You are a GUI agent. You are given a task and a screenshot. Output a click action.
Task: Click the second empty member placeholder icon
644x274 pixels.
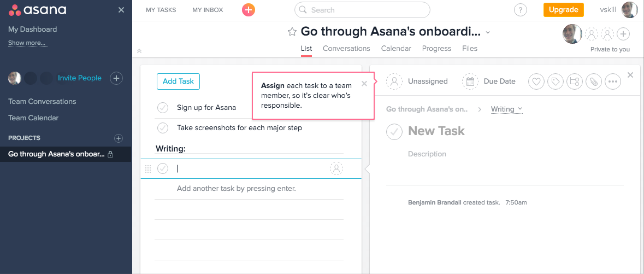[x=607, y=34]
